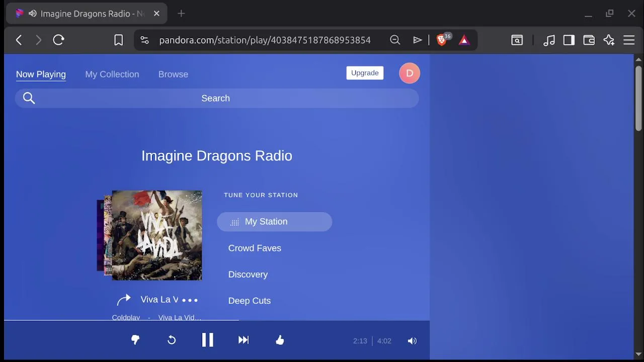Open the Coldplay artist link
The image size is (644, 362).
point(126,317)
